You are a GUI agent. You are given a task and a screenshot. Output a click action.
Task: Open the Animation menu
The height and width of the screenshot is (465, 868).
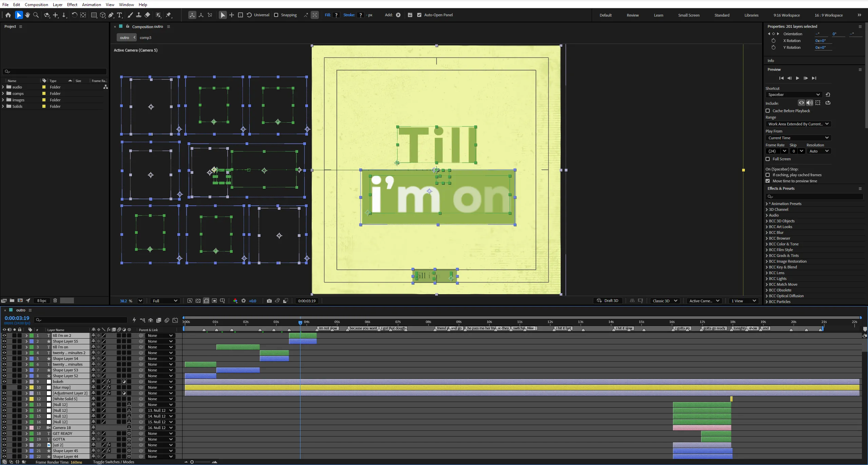point(91,4)
